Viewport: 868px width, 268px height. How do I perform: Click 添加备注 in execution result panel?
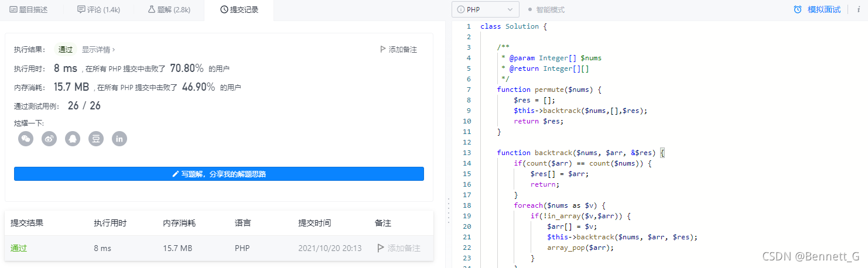[x=403, y=50]
